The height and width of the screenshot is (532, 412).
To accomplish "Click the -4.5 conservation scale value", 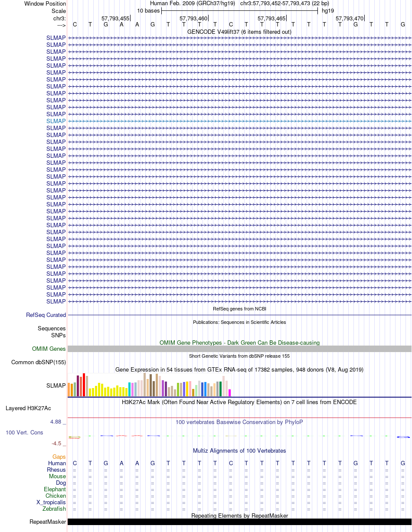I will (x=57, y=444).
